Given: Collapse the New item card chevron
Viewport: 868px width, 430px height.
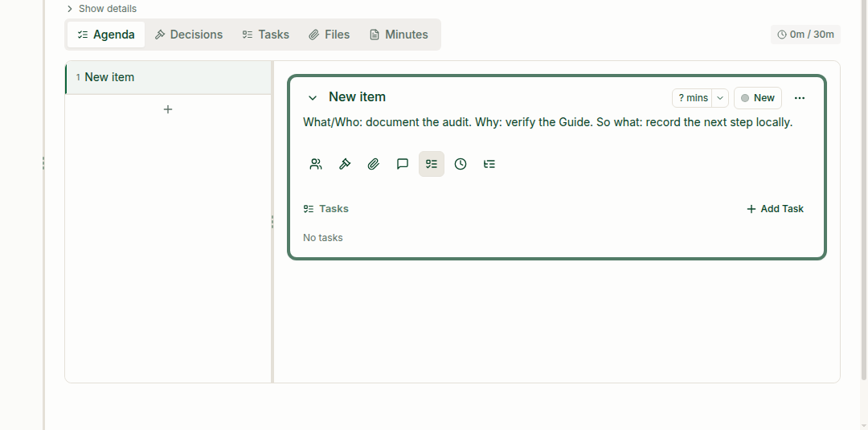Looking at the screenshot, I should tap(312, 98).
